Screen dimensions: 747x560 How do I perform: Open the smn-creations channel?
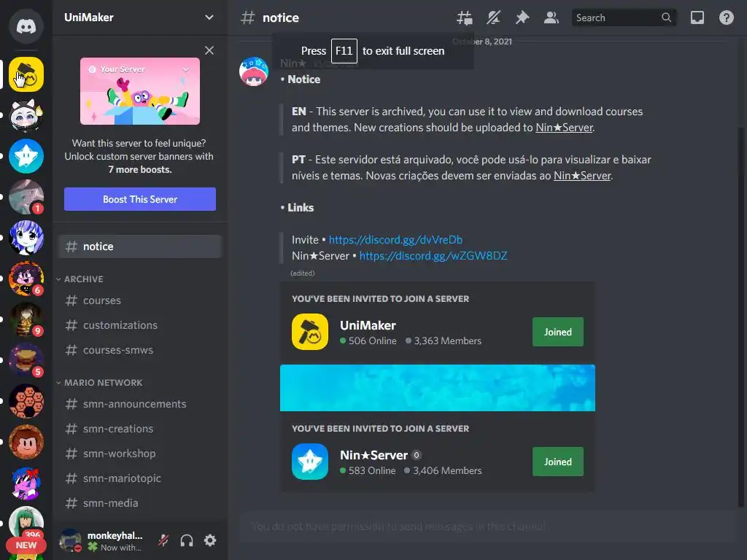pos(140,429)
